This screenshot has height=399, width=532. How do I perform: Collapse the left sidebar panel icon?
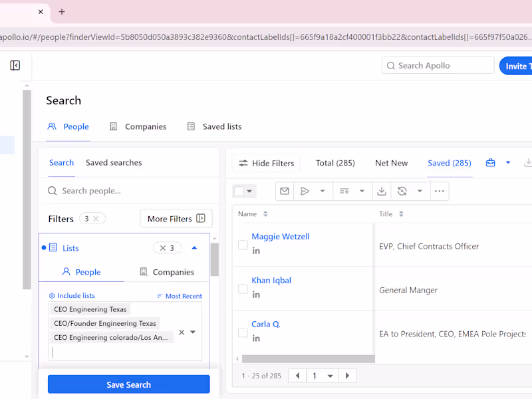click(15, 65)
